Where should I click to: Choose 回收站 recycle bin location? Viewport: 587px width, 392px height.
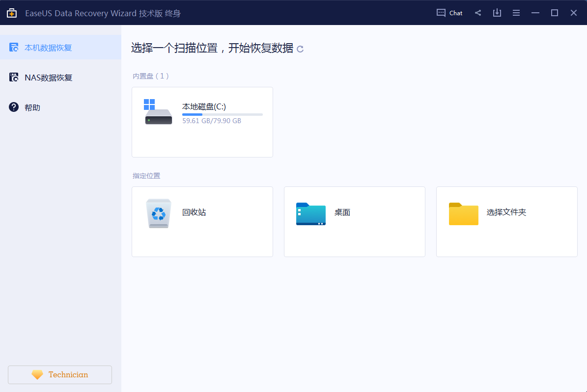click(x=202, y=221)
